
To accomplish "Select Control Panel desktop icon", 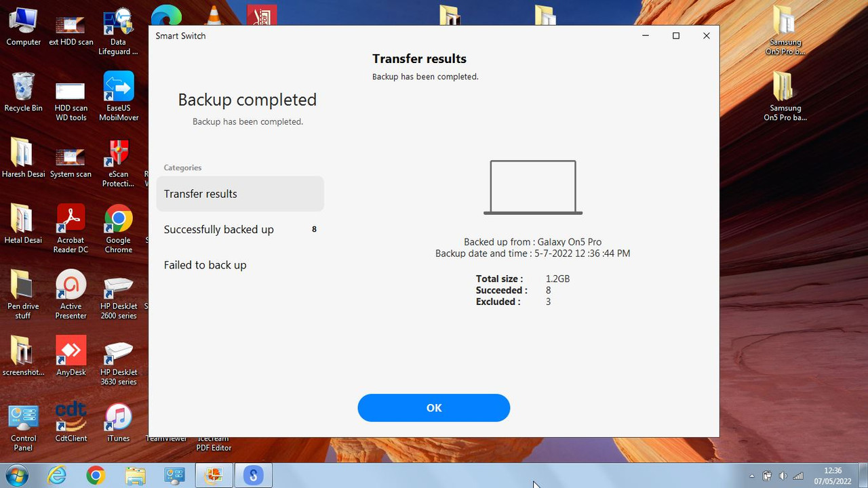I will [24, 427].
